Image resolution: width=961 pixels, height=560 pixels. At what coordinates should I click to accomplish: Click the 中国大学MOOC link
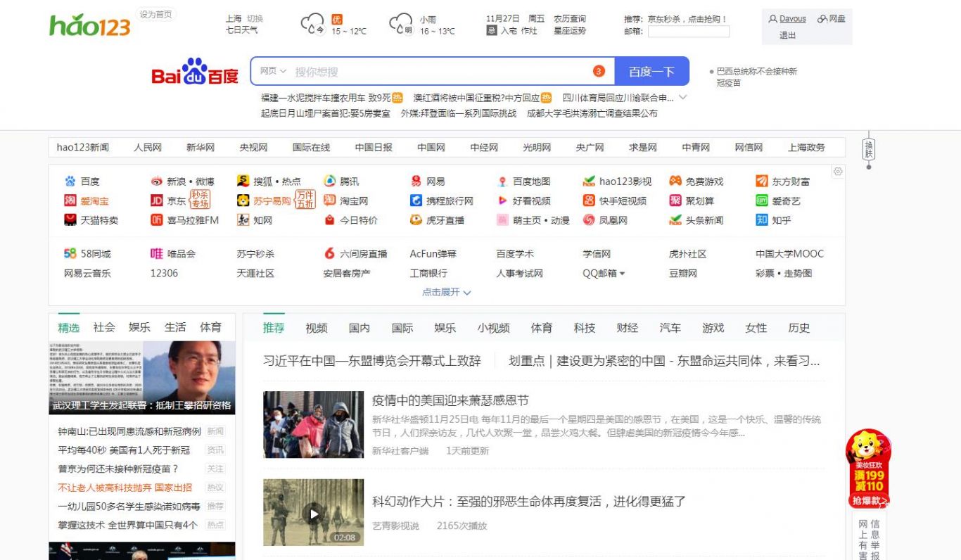pos(789,254)
